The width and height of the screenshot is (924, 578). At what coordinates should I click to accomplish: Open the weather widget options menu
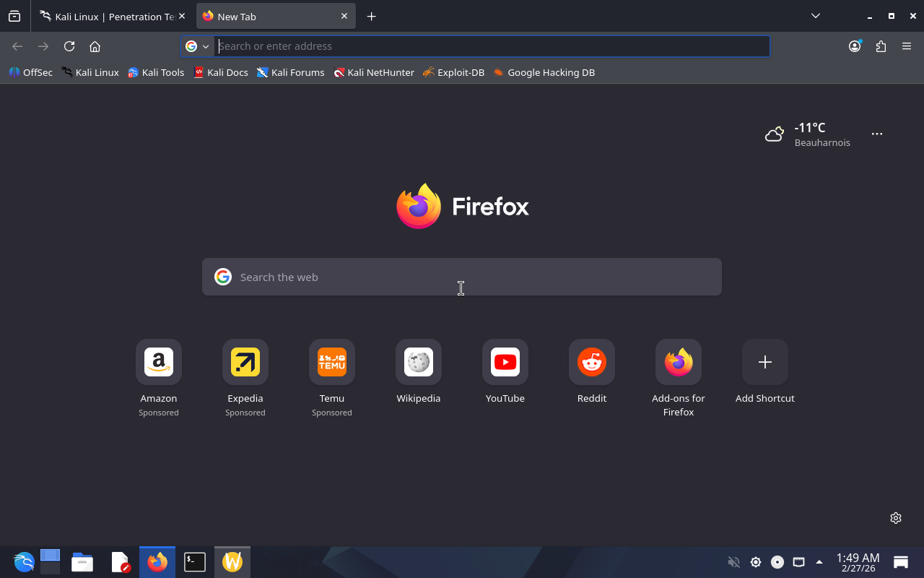(876, 134)
